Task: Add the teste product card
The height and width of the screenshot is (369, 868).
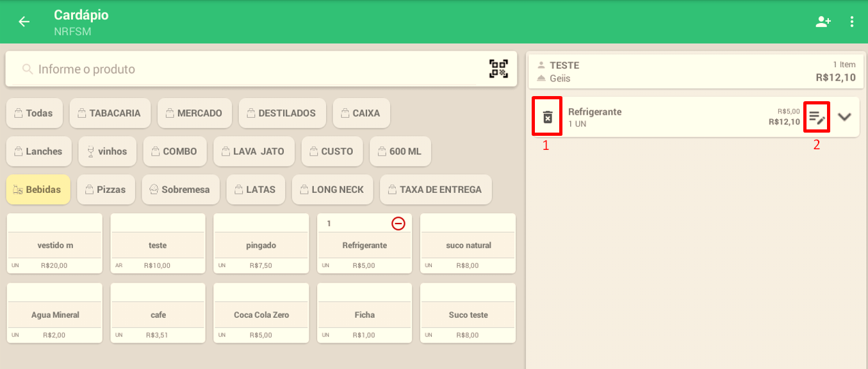Action: 158,243
